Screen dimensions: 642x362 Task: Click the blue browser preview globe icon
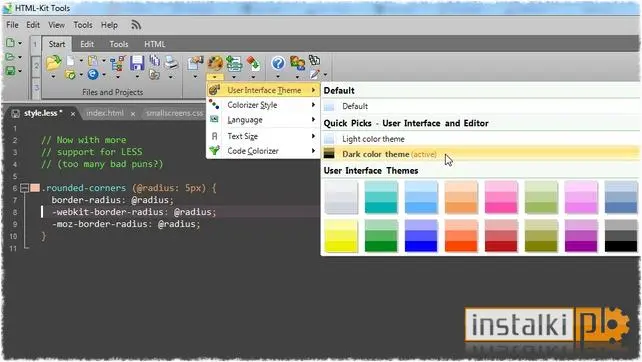(x=93, y=74)
